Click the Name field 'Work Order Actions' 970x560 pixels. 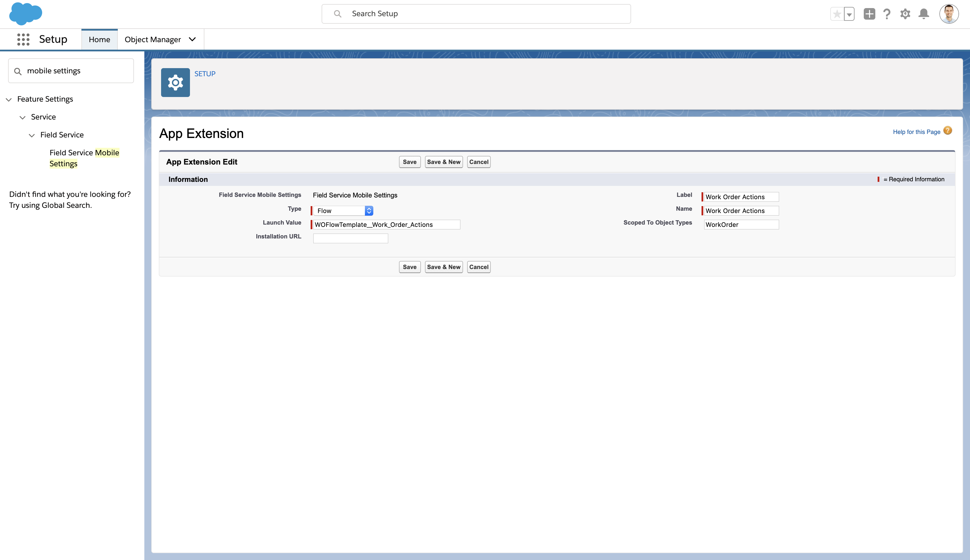click(x=741, y=211)
